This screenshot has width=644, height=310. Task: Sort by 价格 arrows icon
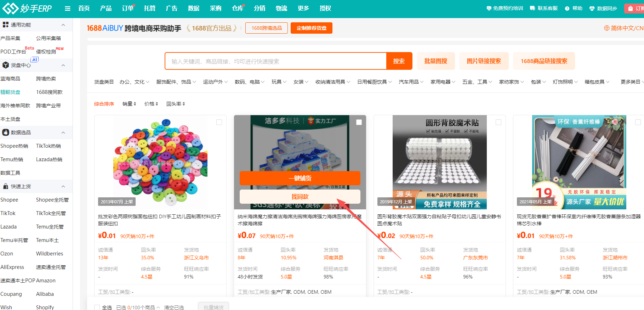pos(156,104)
